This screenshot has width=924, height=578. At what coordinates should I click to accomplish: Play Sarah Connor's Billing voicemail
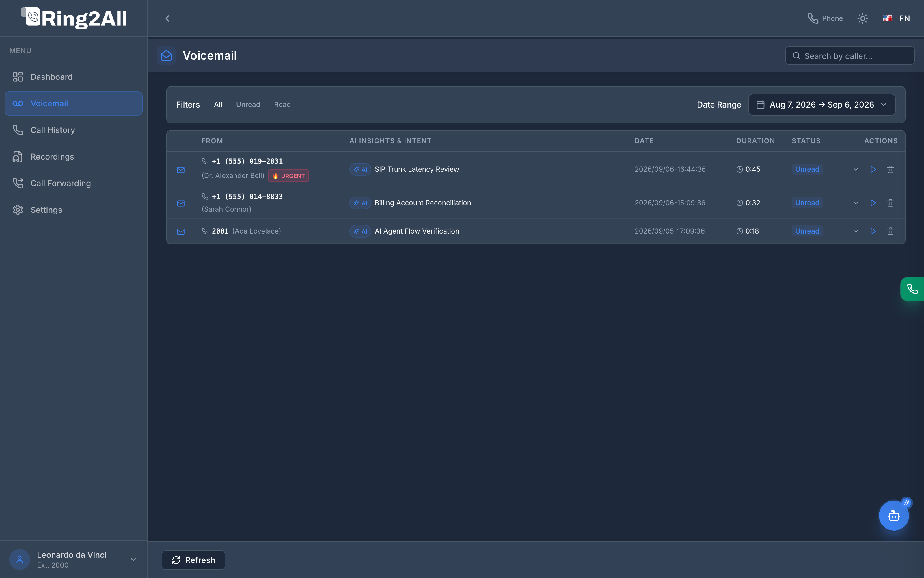[873, 203]
